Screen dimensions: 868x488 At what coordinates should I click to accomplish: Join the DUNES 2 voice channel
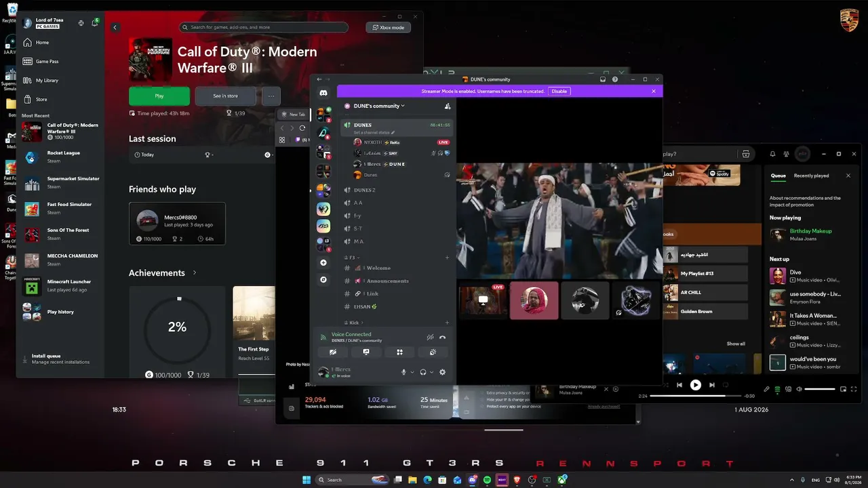click(x=397, y=190)
